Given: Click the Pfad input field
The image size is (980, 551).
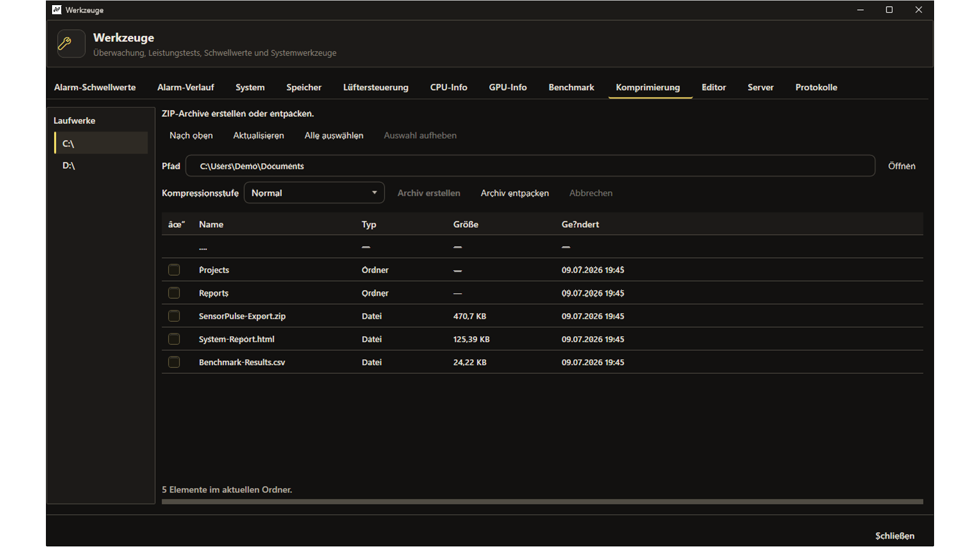Looking at the screenshot, I should [530, 166].
